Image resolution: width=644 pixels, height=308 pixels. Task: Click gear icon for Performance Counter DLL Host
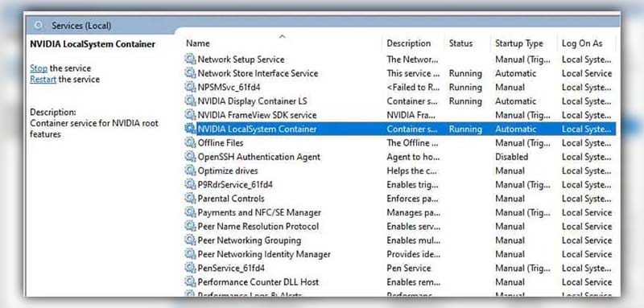point(190,282)
